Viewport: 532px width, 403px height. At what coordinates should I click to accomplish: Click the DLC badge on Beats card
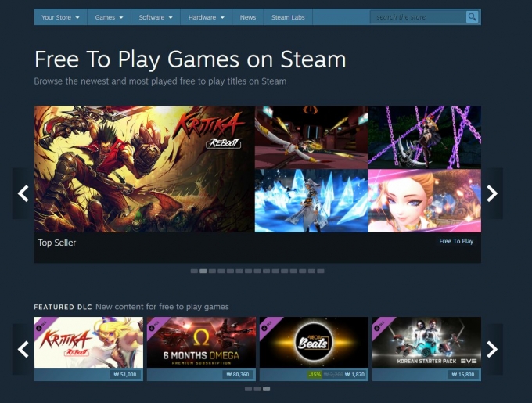tap(267, 325)
